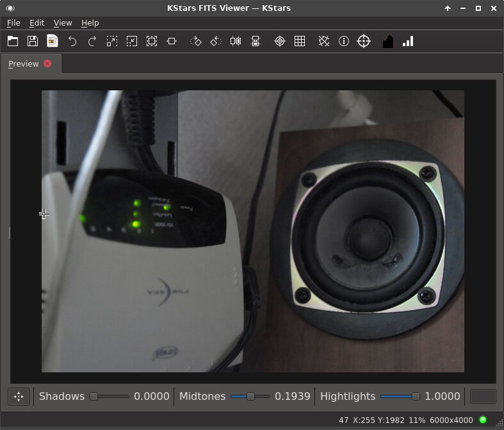Click the 11% zoom level in status bar
Screen dimensions: 504x430
[x=417, y=420]
